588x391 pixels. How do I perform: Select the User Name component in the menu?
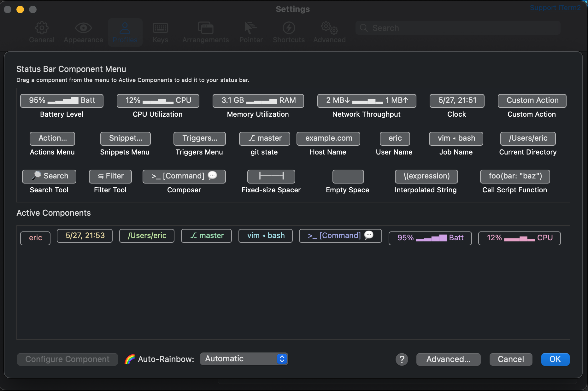395,138
